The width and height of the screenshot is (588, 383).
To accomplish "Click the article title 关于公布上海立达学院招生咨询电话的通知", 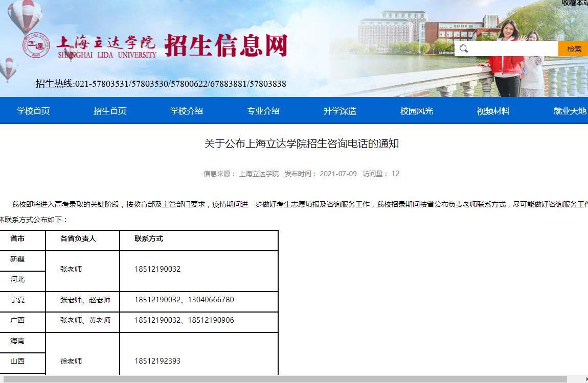I will [302, 144].
